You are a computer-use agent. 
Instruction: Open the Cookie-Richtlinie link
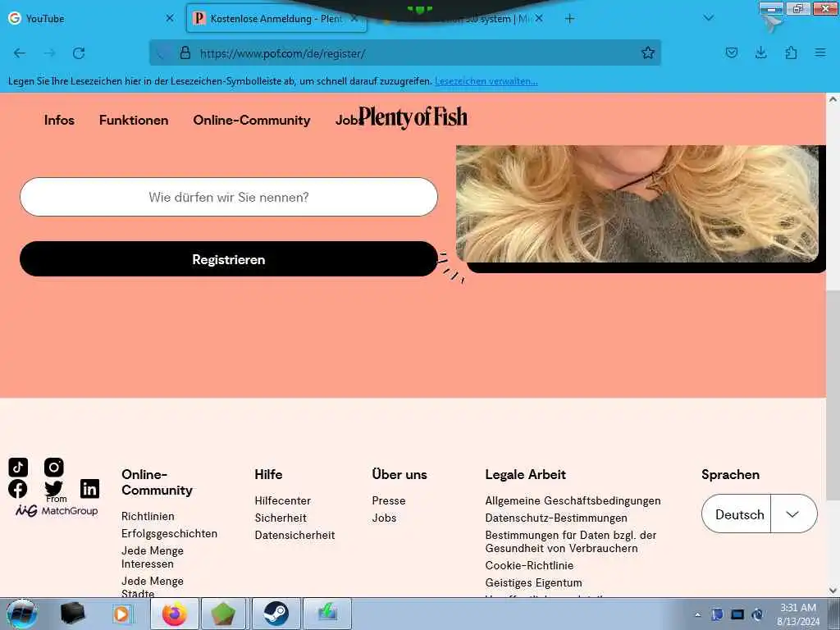click(x=529, y=566)
